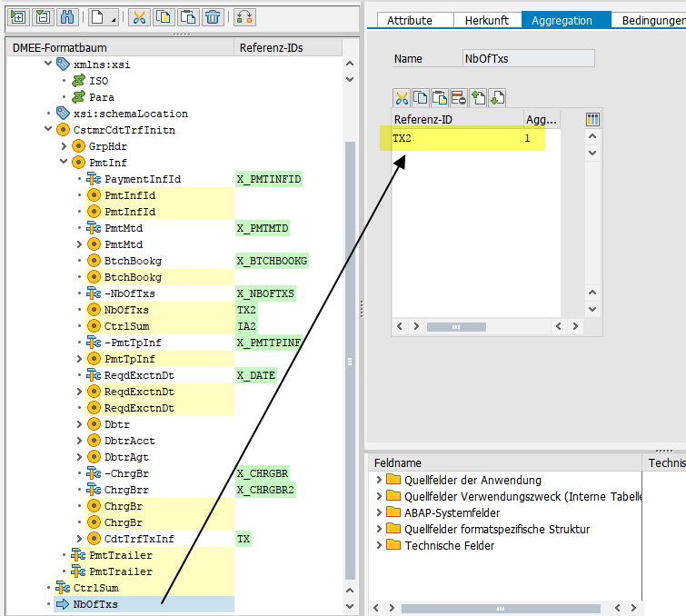Expand the GrpHdr tree node
The width and height of the screenshot is (686, 616).
coord(65,146)
